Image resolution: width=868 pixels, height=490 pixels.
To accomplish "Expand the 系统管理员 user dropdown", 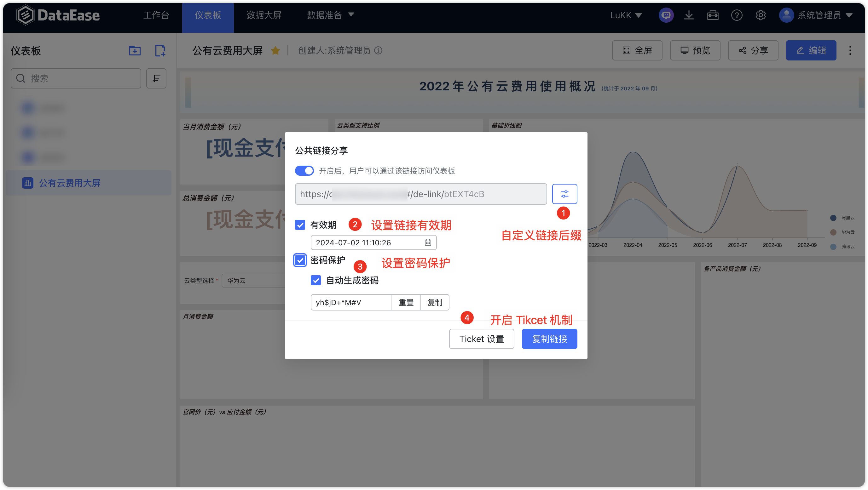I will [x=825, y=15].
